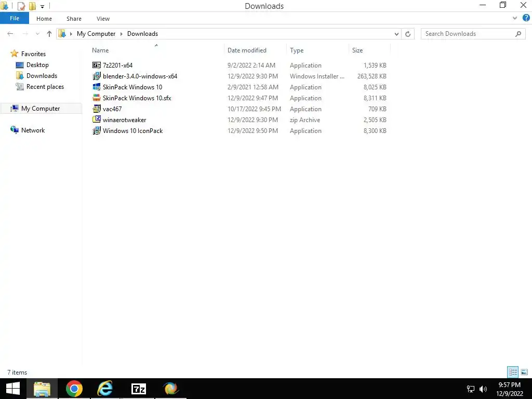
Task: Sort by the Date modified column
Action: tap(247, 50)
